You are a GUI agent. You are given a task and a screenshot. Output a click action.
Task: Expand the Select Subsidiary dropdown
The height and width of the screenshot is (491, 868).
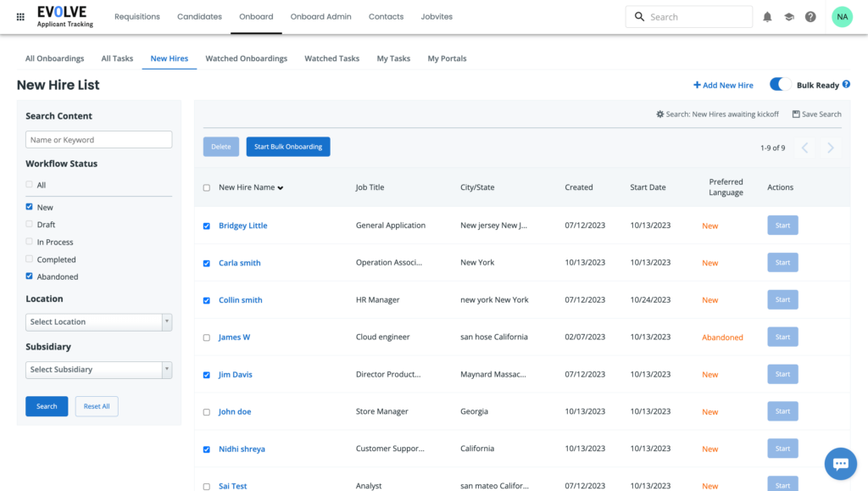(x=98, y=370)
